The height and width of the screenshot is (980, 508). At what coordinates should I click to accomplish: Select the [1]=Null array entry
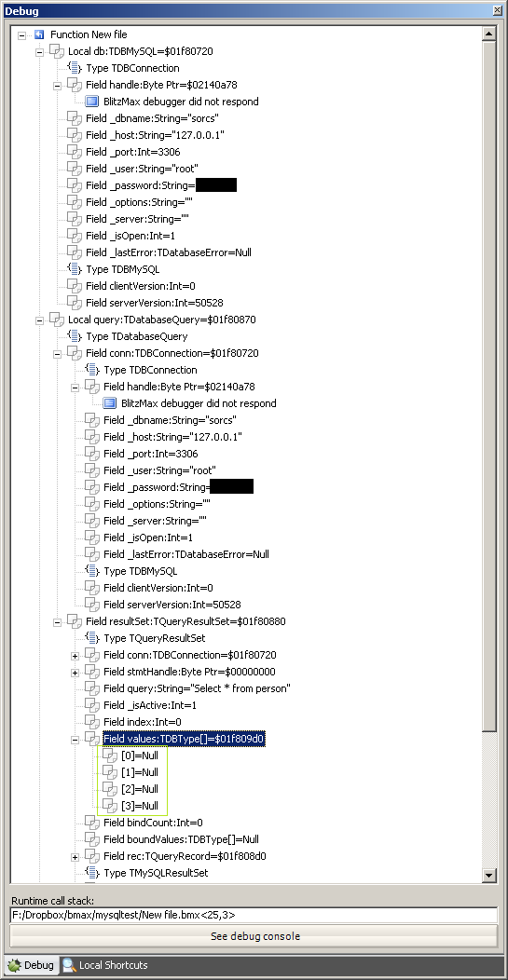(140, 772)
